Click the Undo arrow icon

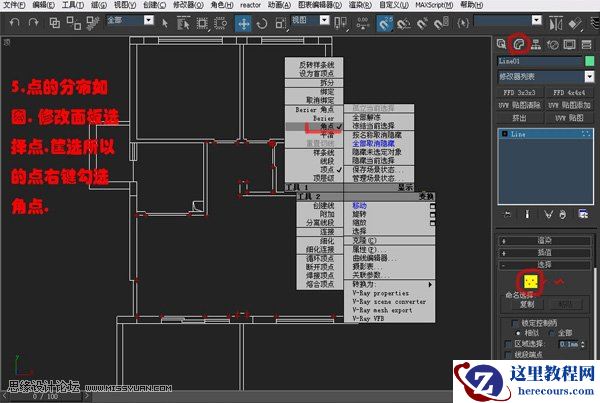click(x=15, y=23)
